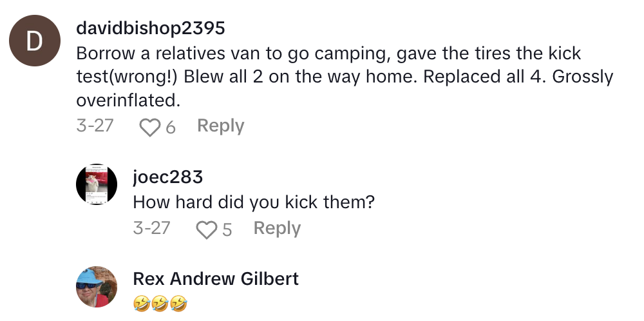Click the like count 6 on davidbishop2395's comment
Screen dimensions: 644x321
point(171,128)
